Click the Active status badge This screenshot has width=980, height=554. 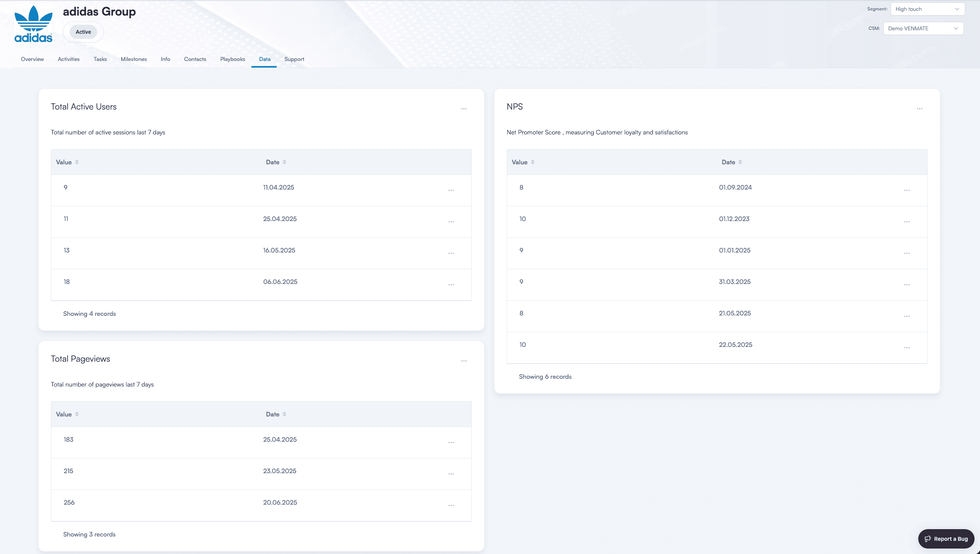[83, 32]
